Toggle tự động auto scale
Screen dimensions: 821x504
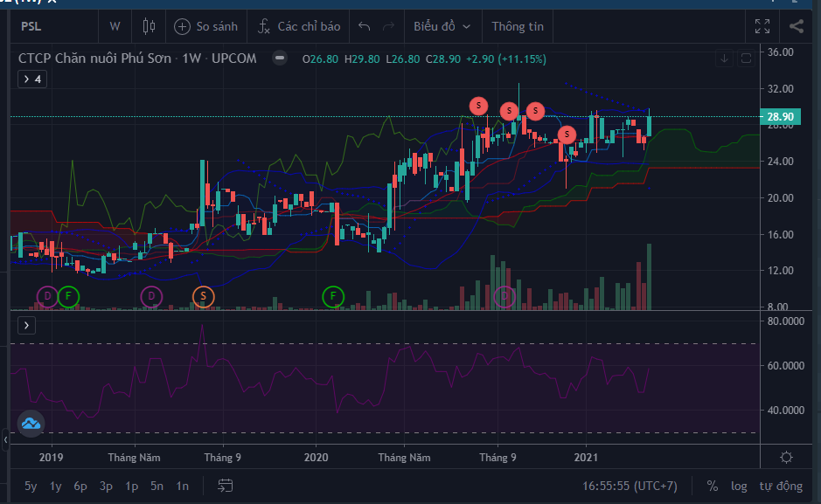pos(780,485)
